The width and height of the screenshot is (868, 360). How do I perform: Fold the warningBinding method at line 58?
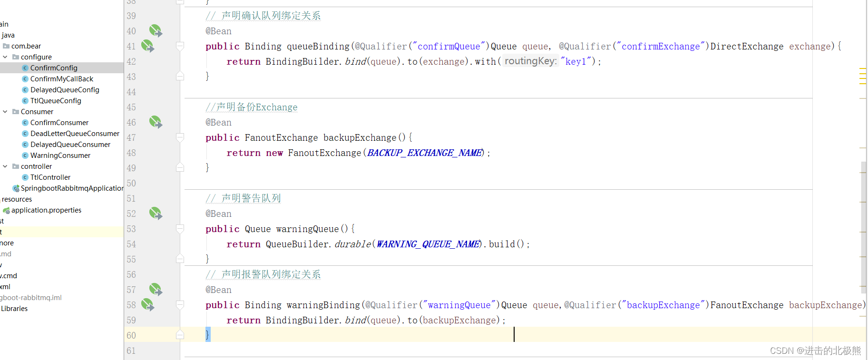click(x=180, y=305)
